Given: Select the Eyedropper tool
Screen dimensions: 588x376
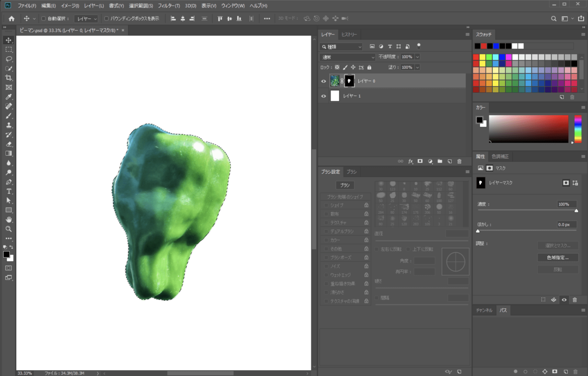Looking at the screenshot, I should pos(9,97).
